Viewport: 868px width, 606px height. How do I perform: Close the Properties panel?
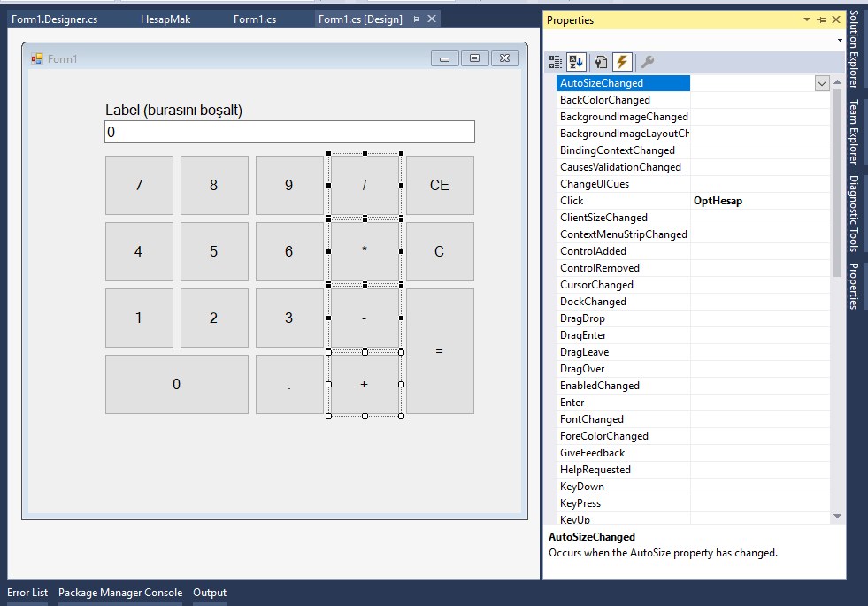[836, 19]
